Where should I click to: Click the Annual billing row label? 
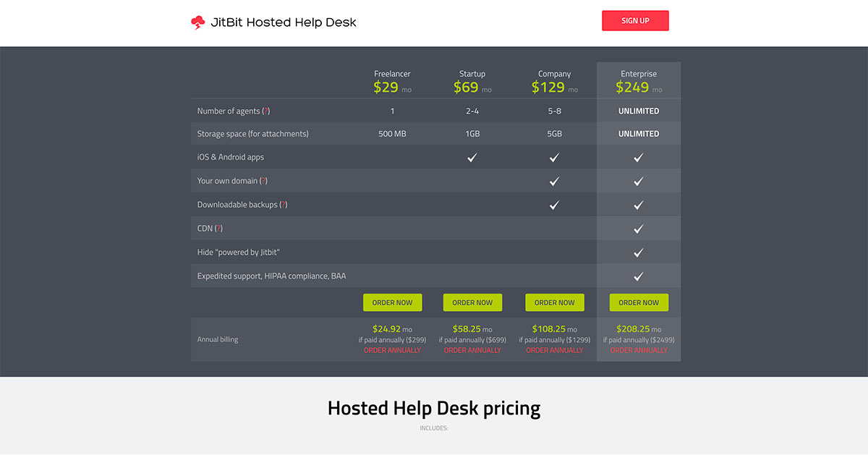tap(218, 339)
